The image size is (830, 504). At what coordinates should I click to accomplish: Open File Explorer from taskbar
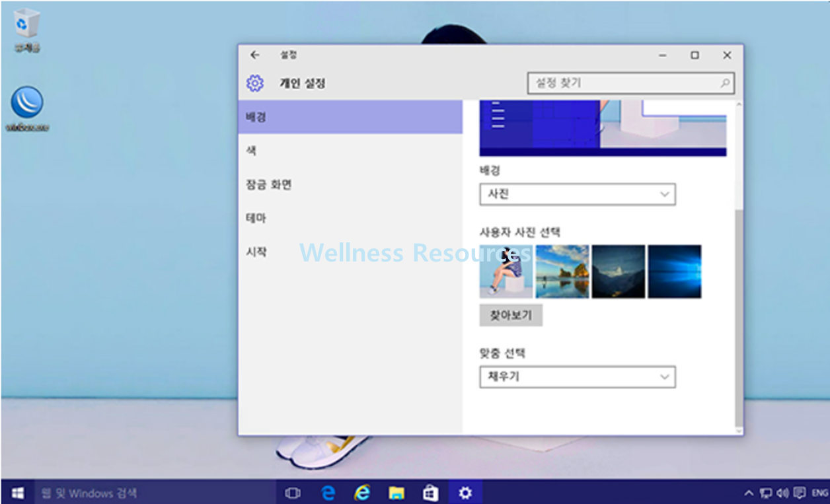coord(396,493)
